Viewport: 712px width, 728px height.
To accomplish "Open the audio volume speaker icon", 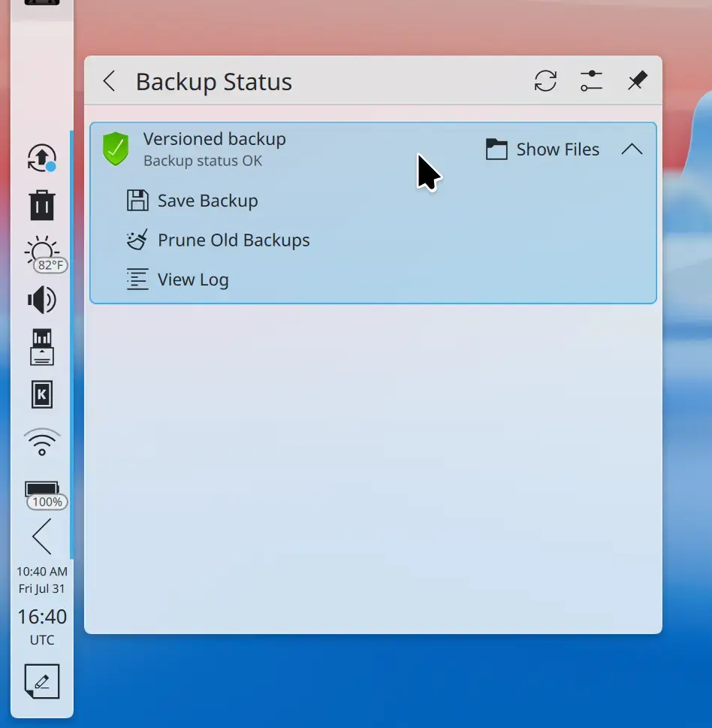I will [x=42, y=300].
